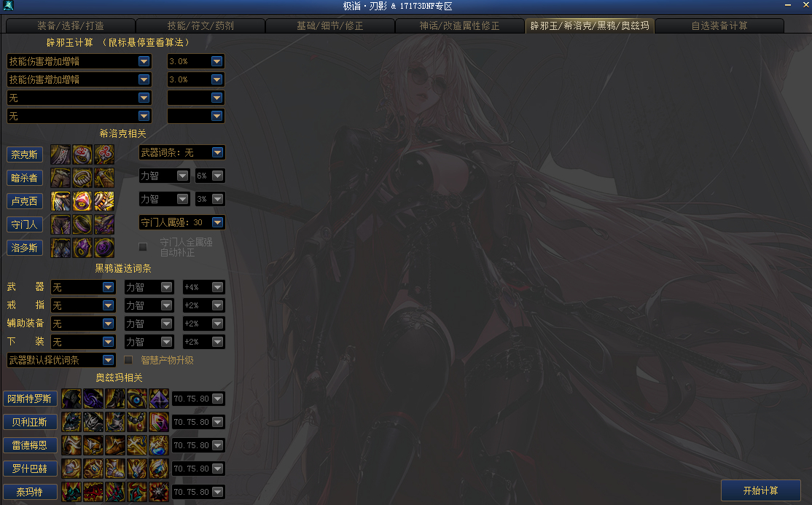The height and width of the screenshot is (505, 812).
Task: Select fifth equipment icon in 阿斯特罗斯 row
Action: (x=158, y=399)
